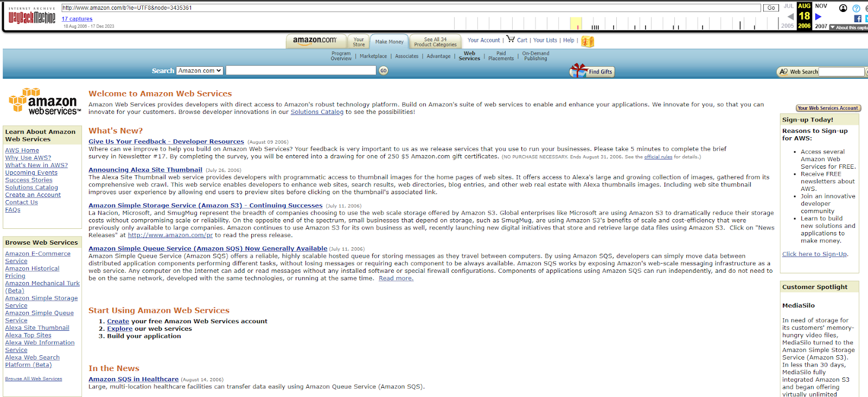
Task: Open Amazon Mechanical Turk (Beta) link
Action: 42,287
